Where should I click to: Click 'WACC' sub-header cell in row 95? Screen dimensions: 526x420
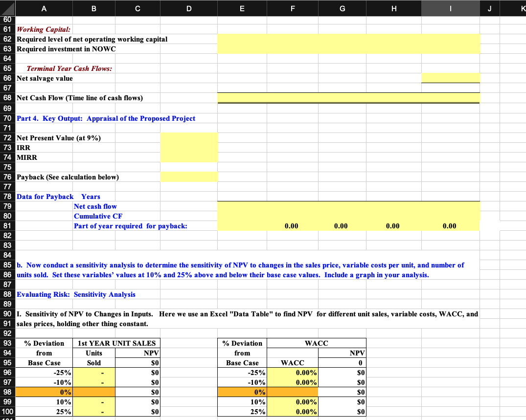[x=293, y=363]
